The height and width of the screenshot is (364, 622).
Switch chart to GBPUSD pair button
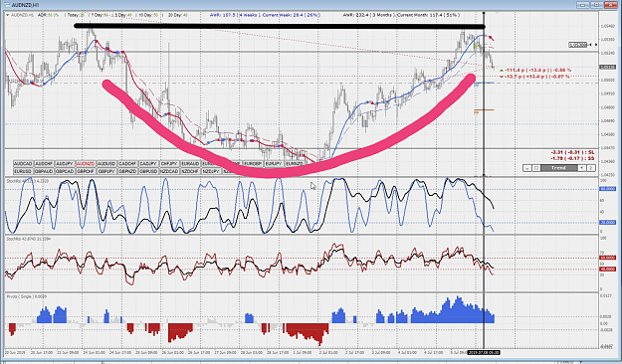148,171
